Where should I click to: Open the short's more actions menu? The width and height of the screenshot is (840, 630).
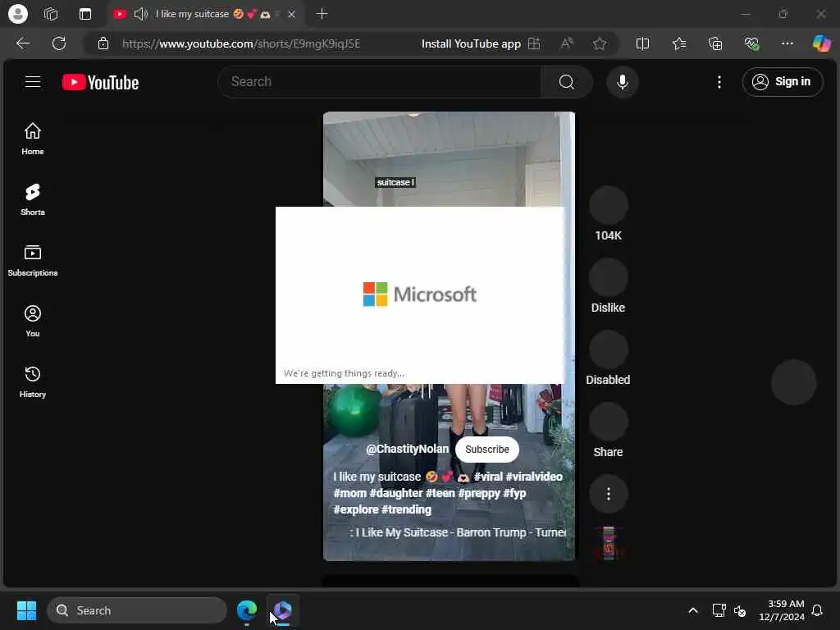click(x=608, y=494)
